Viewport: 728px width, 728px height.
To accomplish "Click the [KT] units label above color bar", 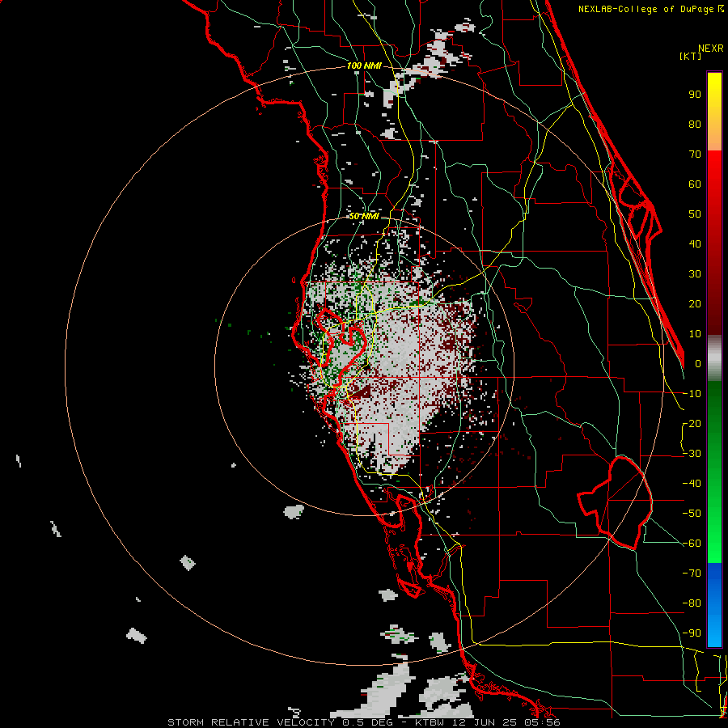I will [x=690, y=56].
